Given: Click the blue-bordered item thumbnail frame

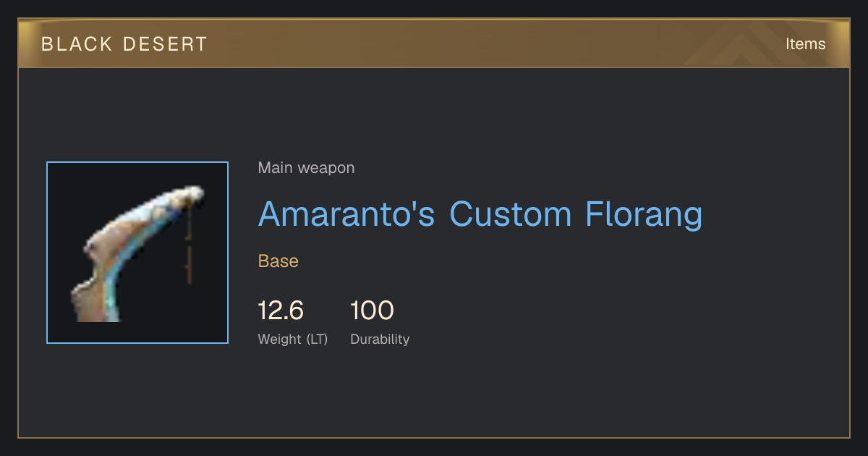Looking at the screenshot, I should [x=137, y=253].
